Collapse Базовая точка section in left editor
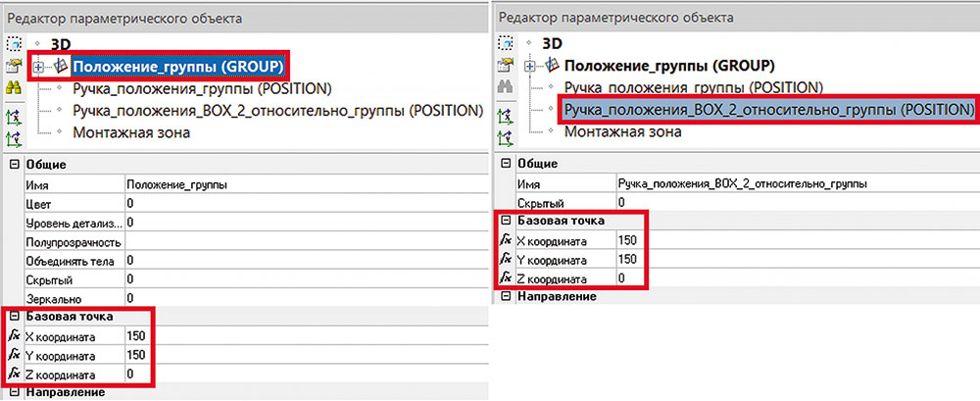The image size is (980, 401). tap(14, 317)
